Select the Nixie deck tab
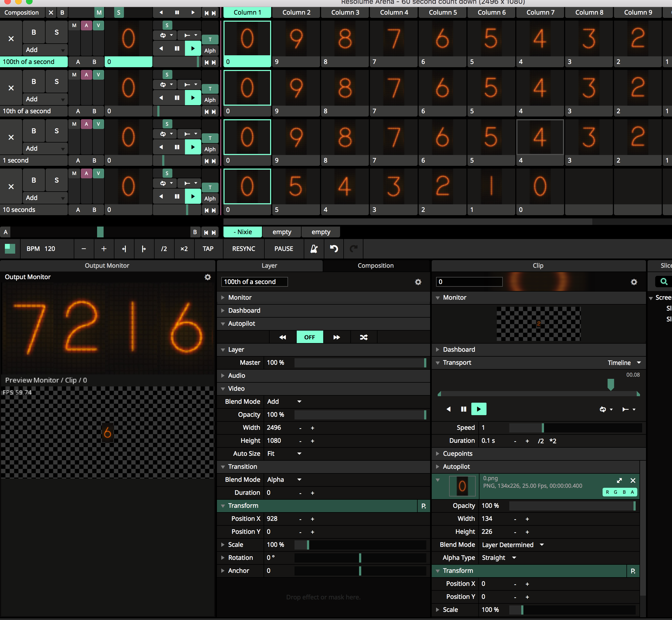 point(243,232)
